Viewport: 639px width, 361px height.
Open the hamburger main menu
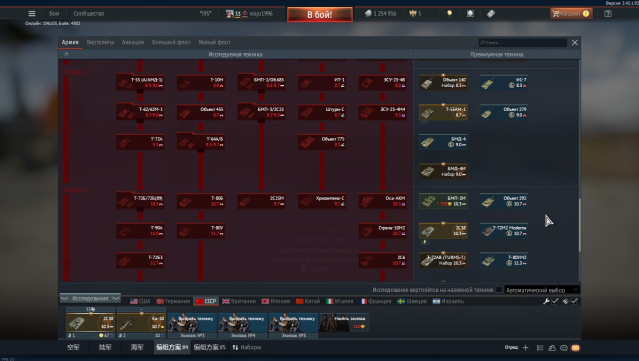[x=32, y=13]
